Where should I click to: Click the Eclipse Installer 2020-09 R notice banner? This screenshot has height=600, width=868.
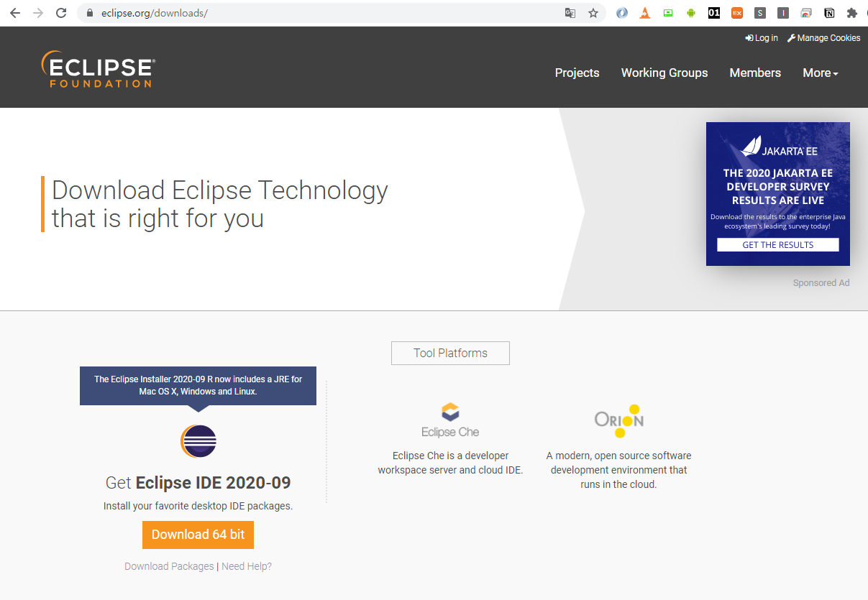click(x=198, y=386)
